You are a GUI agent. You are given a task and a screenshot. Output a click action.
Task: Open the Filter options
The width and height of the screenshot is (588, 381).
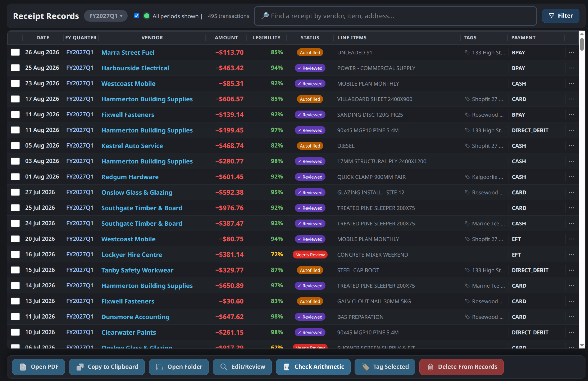(x=560, y=16)
